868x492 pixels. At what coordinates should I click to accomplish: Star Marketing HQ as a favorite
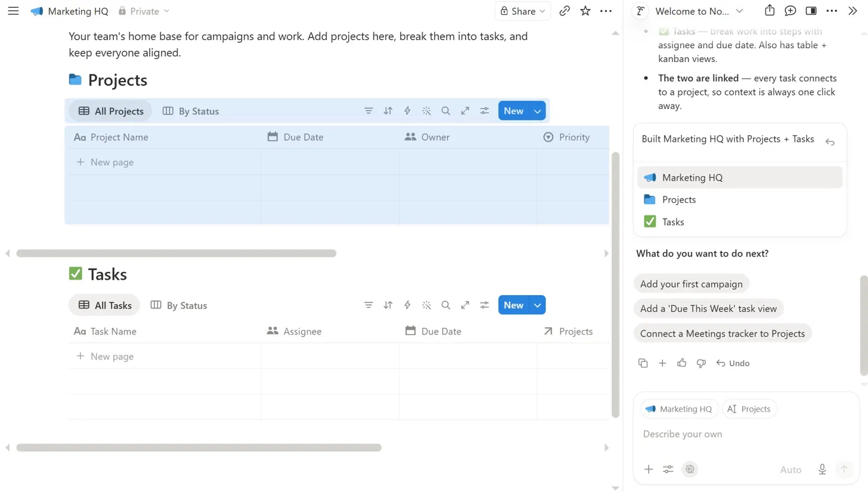point(585,11)
